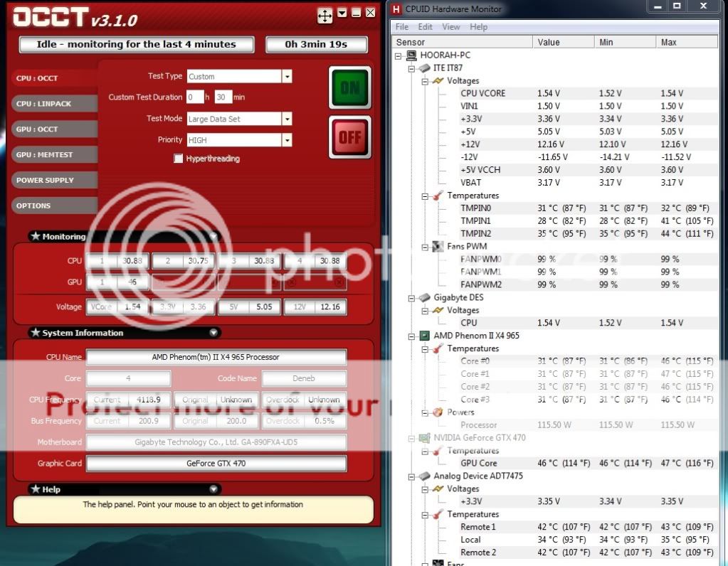Enable the Hyperthreading checkbox
The height and width of the screenshot is (566, 728).
pyautogui.click(x=179, y=159)
